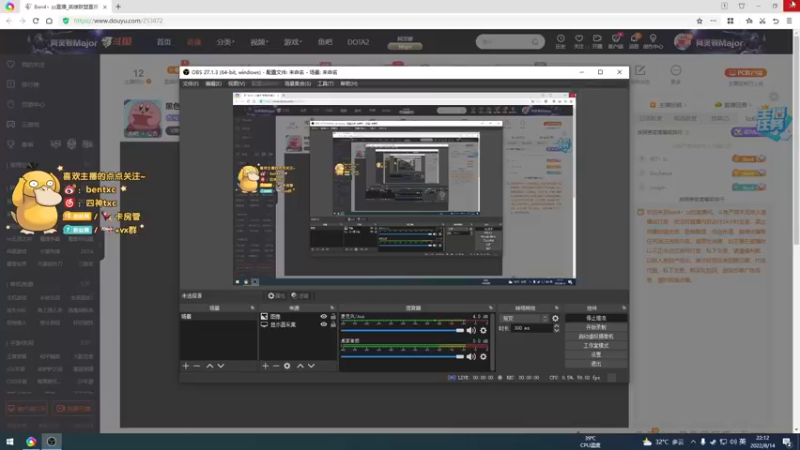800x450 pixels.
Task: Move scene up with the Scenes panel up arrow
Action: [210, 366]
